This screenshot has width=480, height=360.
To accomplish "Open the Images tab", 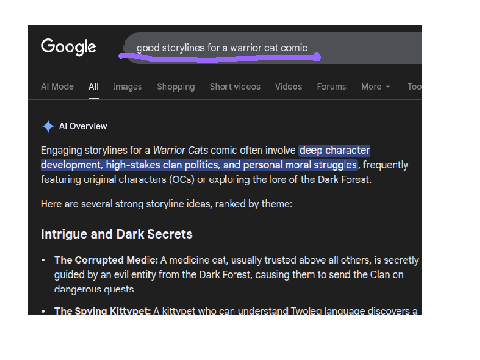I will pyautogui.click(x=128, y=87).
